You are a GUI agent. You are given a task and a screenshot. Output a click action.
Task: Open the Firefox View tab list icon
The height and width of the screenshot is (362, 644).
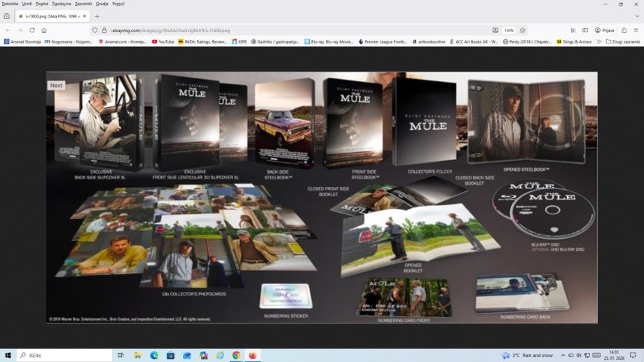point(6,16)
